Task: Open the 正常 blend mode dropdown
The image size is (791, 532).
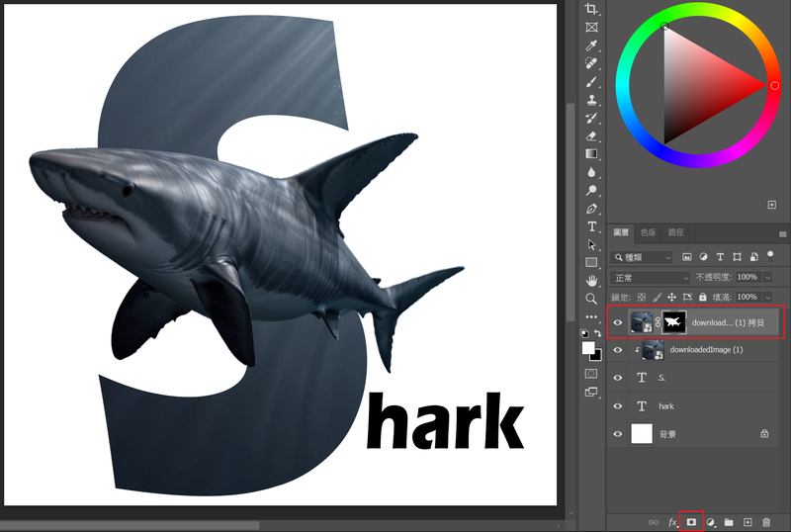Action: [650, 277]
